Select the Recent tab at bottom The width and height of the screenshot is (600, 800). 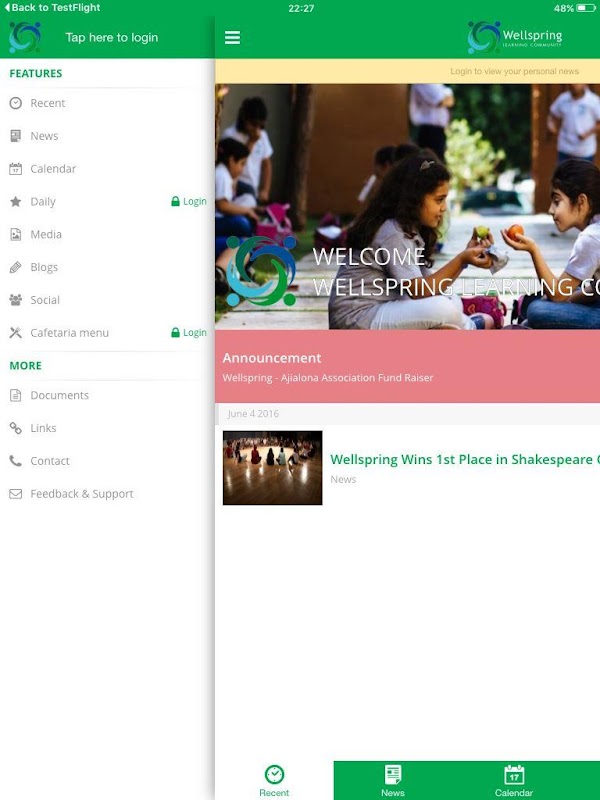[x=274, y=781]
